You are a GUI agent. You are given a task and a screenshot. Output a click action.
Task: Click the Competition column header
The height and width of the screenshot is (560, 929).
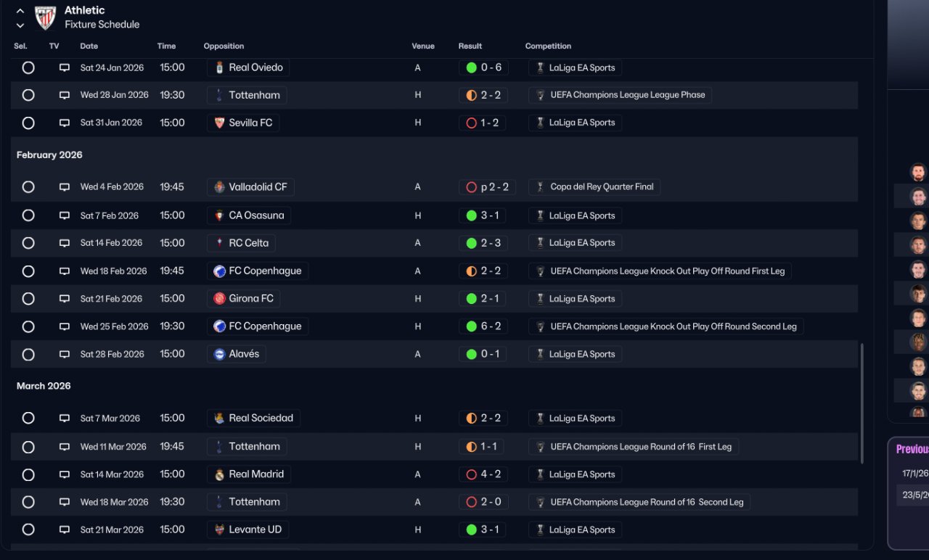(548, 46)
